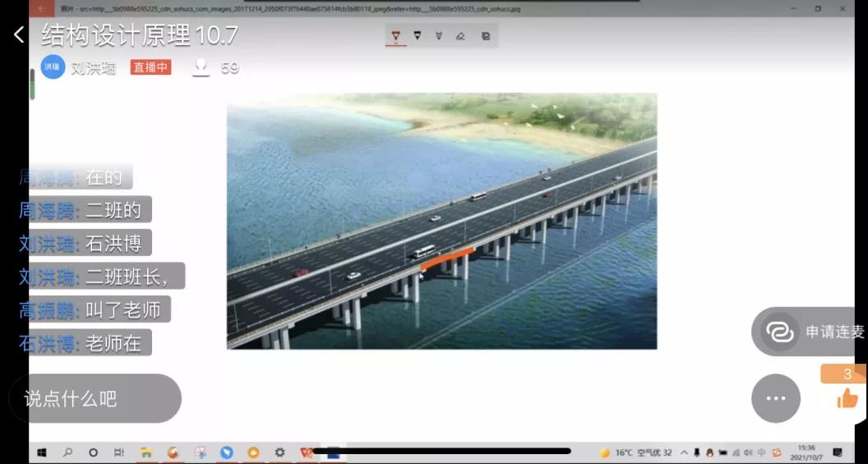Open the Windows Start menu
The height and width of the screenshot is (464, 868).
pos(41,453)
